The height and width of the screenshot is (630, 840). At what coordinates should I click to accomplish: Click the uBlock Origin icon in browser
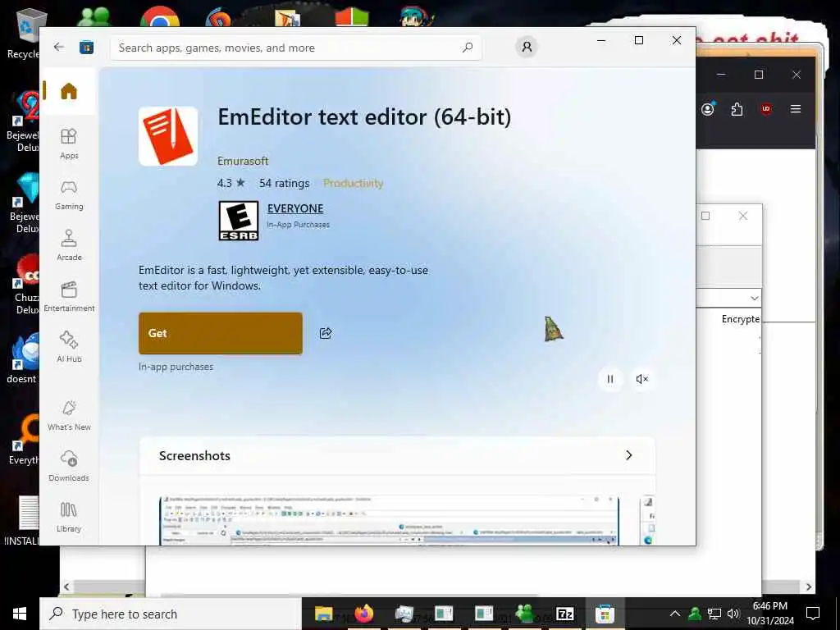[x=766, y=109]
